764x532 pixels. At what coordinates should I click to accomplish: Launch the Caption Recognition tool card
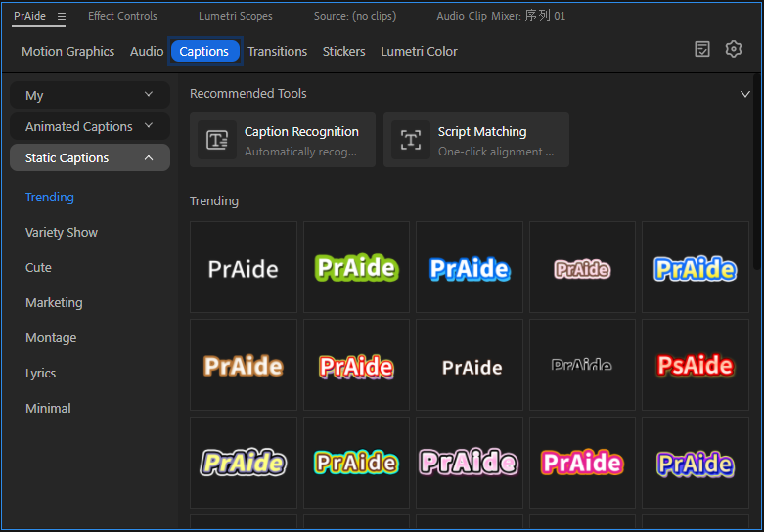click(x=283, y=140)
